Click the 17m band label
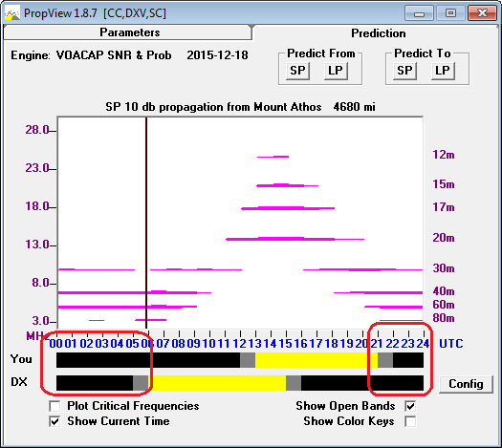 (x=444, y=207)
